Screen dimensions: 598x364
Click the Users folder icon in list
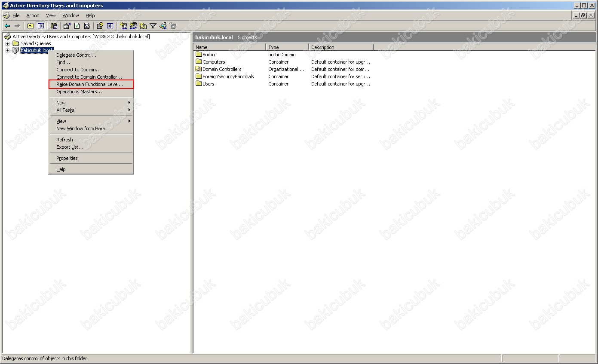point(199,84)
